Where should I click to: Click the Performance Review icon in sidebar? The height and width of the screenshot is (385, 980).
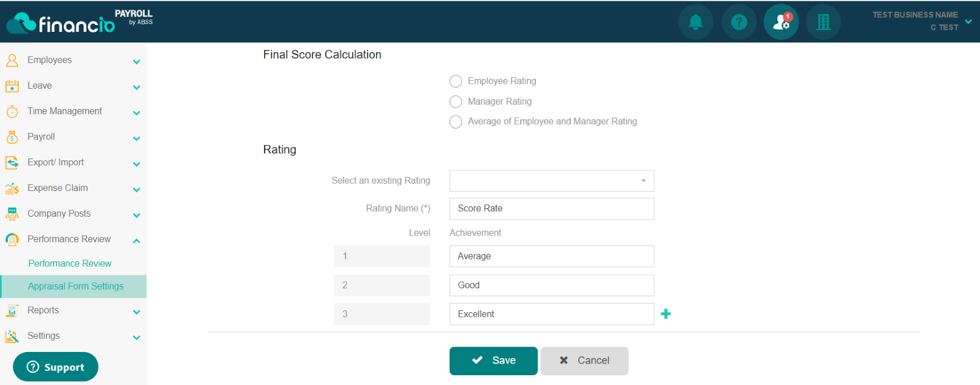point(12,239)
